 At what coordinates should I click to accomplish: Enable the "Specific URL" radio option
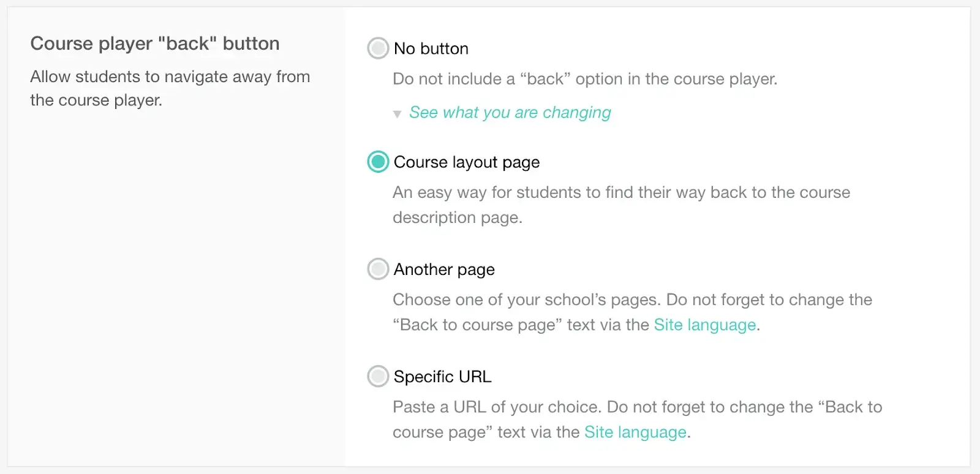pyautogui.click(x=378, y=376)
